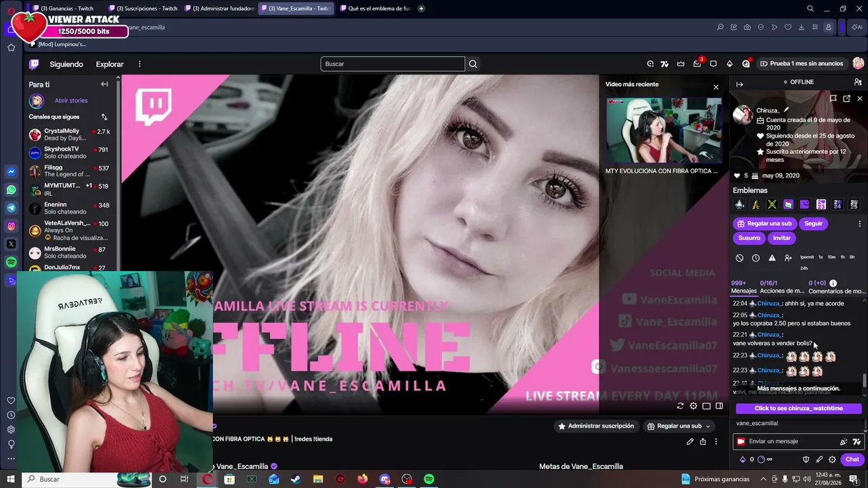868x488 pixels.
Task: Switch to the Administrar fundadores tab
Action: point(220,8)
